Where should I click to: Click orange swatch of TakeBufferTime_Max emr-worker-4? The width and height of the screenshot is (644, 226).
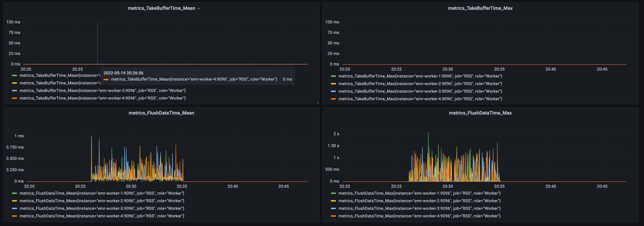[x=333, y=99]
